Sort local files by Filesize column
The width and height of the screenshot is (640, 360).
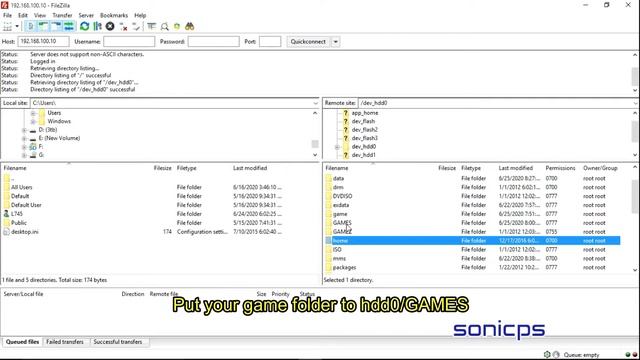coord(162,168)
